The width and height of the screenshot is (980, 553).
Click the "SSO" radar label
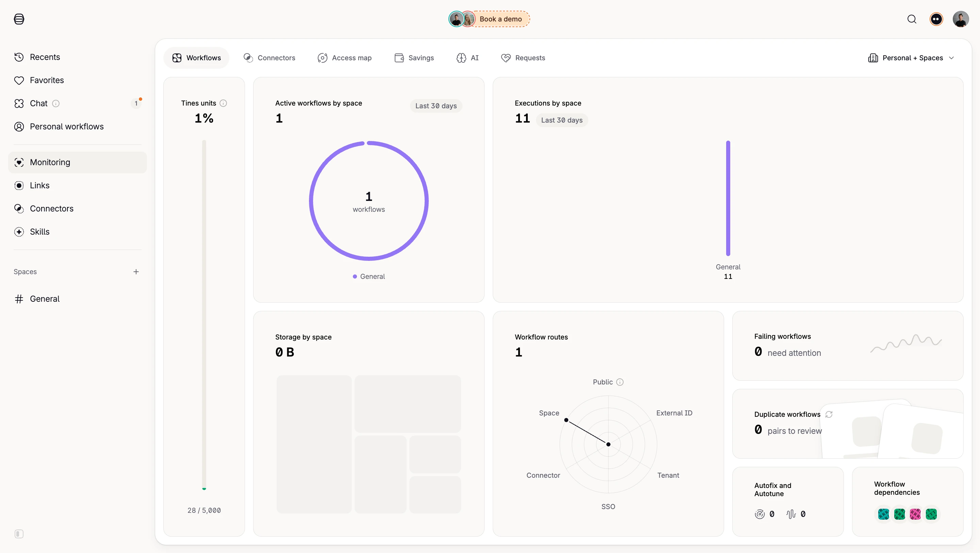coord(608,507)
